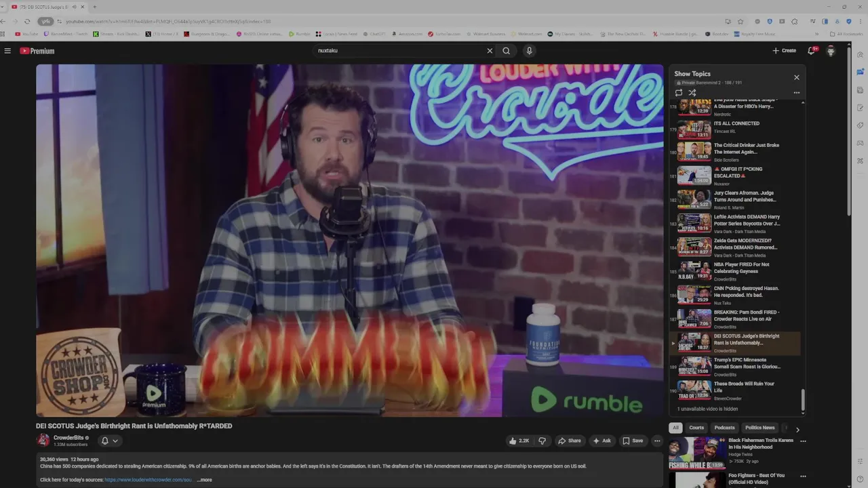
Task: Save video to a playlist
Action: tap(633, 441)
